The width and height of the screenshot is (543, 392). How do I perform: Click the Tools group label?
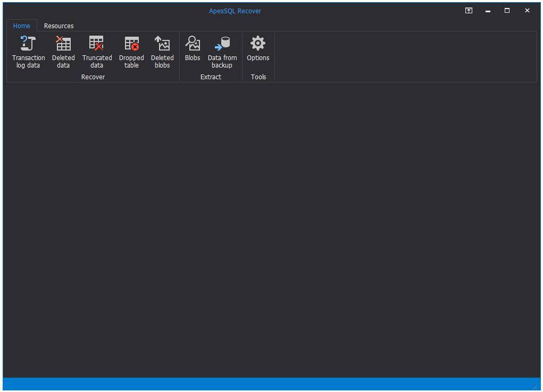coord(258,77)
